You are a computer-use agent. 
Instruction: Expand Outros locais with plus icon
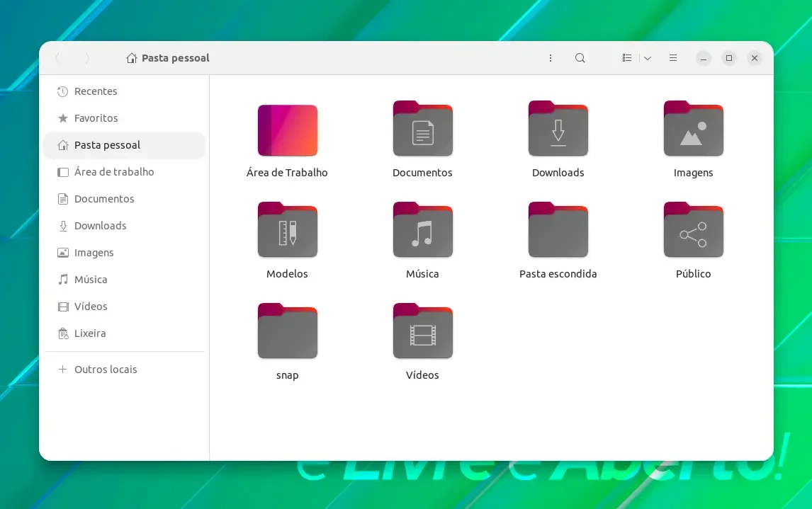pyautogui.click(x=124, y=370)
